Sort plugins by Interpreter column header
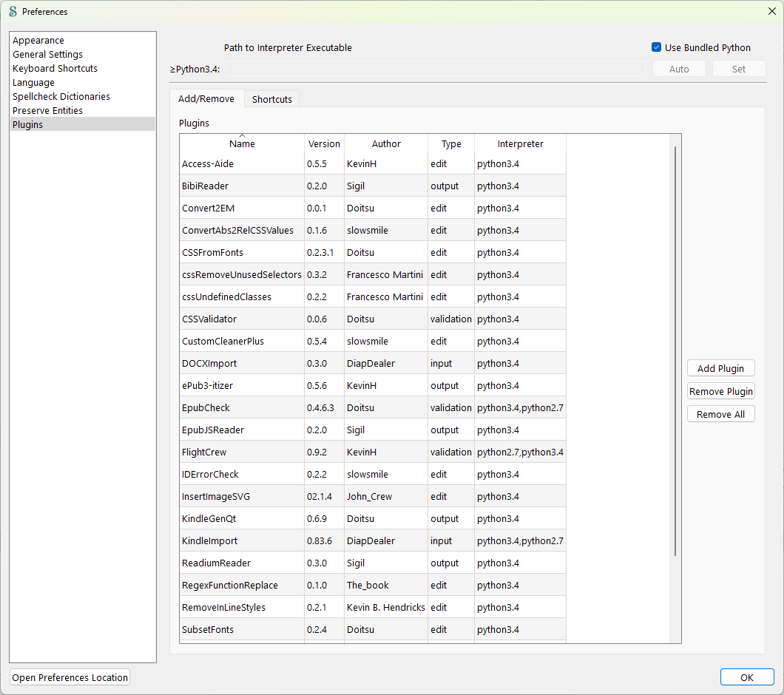784x695 pixels. point(520,143)
